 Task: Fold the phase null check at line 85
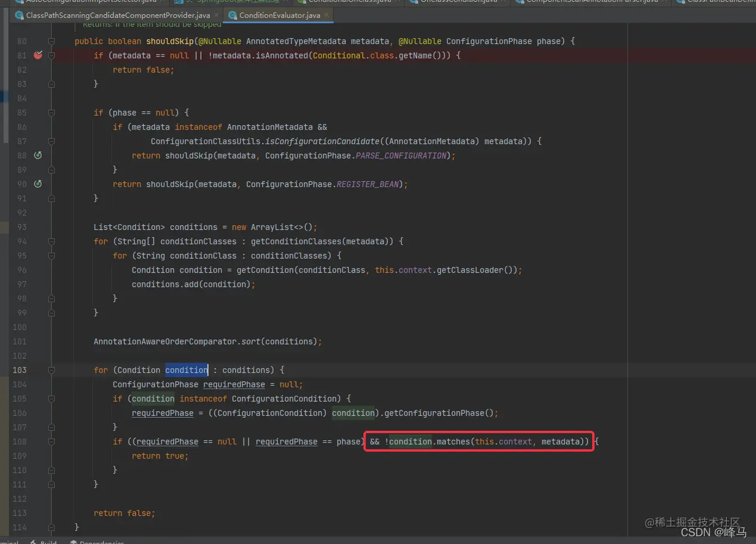[x=51, y=113]
